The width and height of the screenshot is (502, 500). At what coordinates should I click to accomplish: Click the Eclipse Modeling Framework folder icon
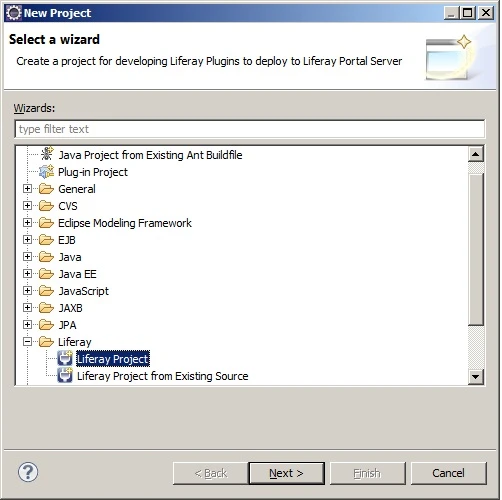(46, 223)
